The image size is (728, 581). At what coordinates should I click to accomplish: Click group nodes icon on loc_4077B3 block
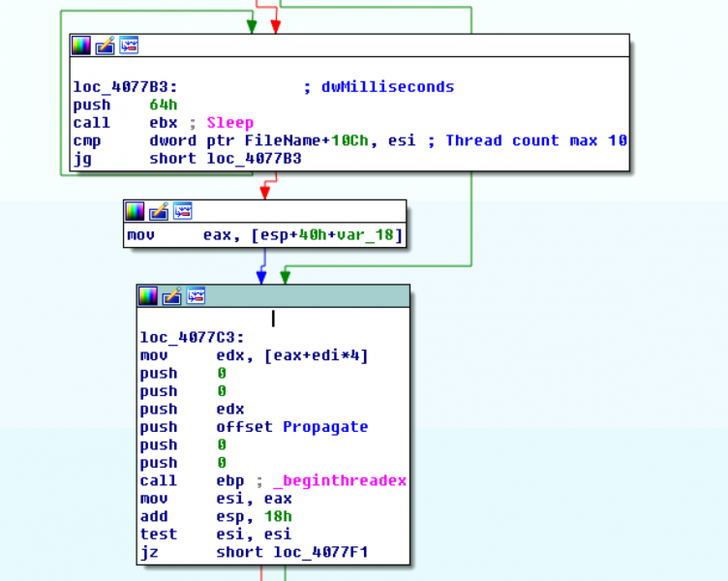pyautogui.click(x=129, y=46)
